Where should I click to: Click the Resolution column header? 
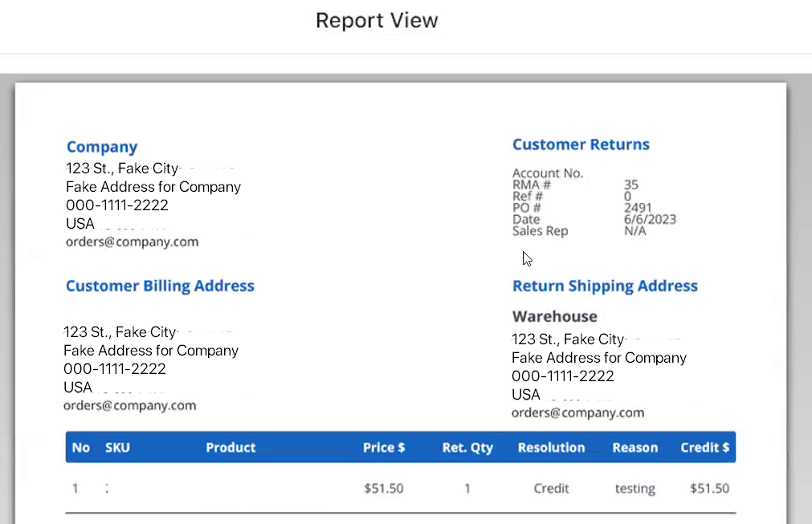pyautogui.click(x=551, y=448)
